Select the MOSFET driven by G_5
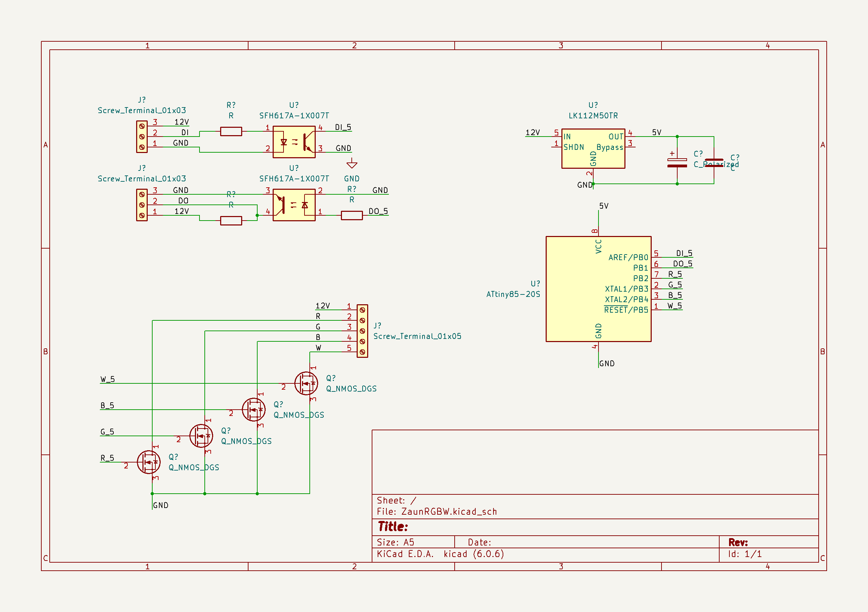 coord(201,436)
